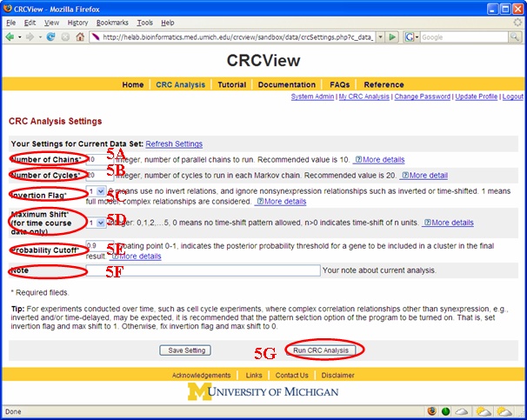Click the Firefox icon in the status bar
527x420 pixels.
tap(432, 411)
